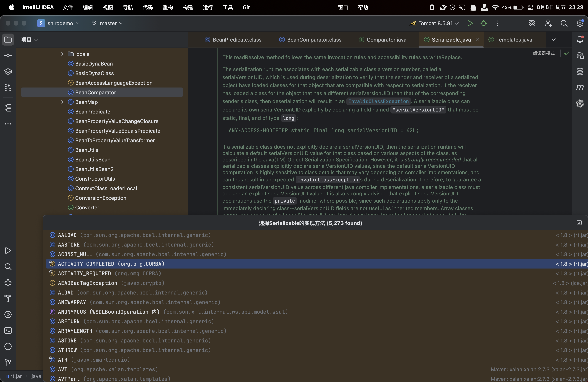The image size is (588, 382).
Task: Open the Maven tool window
Action: (x=580, y=87)
